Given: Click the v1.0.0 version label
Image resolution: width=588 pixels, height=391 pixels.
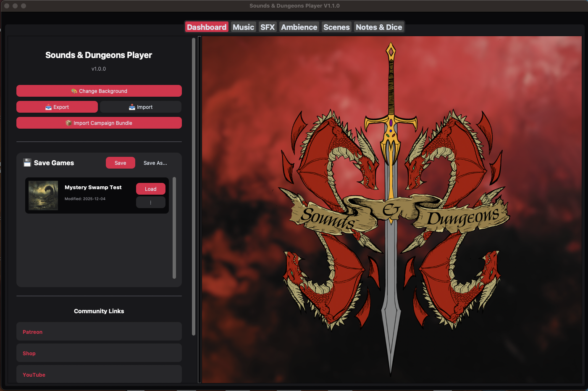Looking at the screenshot, I should tap(99, 69).
